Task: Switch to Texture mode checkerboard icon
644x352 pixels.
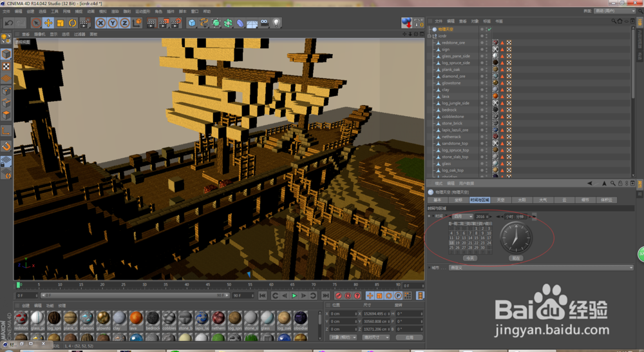Action: click(6, 66)
